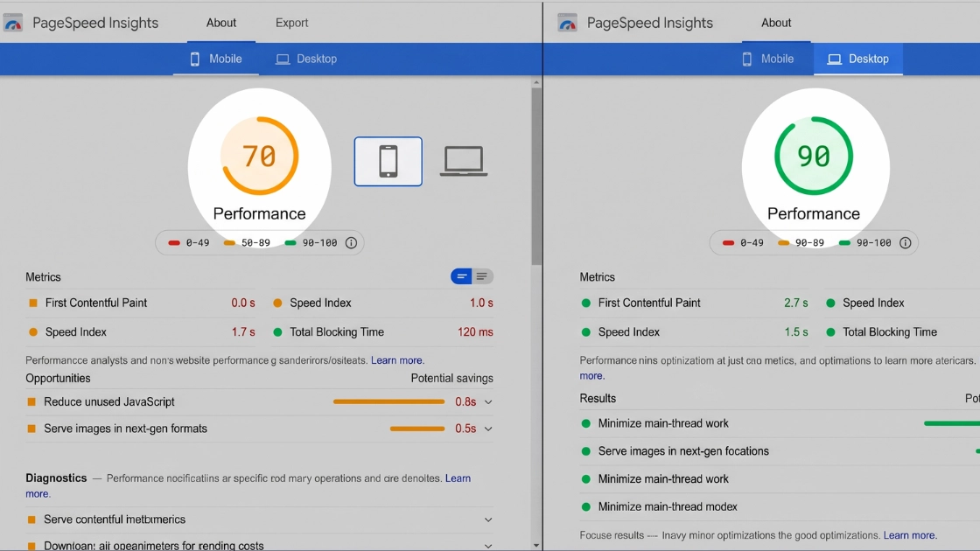Expand Reduce unused JavaScript opportunity
Image resolution: width=980 pixels, height=551 pixels.
(488, 402)
